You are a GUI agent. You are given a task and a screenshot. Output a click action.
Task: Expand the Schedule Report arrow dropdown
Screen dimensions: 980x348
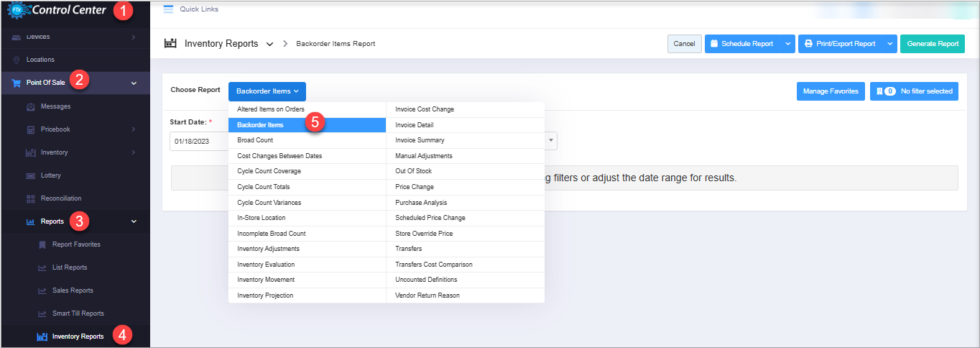tap(787, 44)
